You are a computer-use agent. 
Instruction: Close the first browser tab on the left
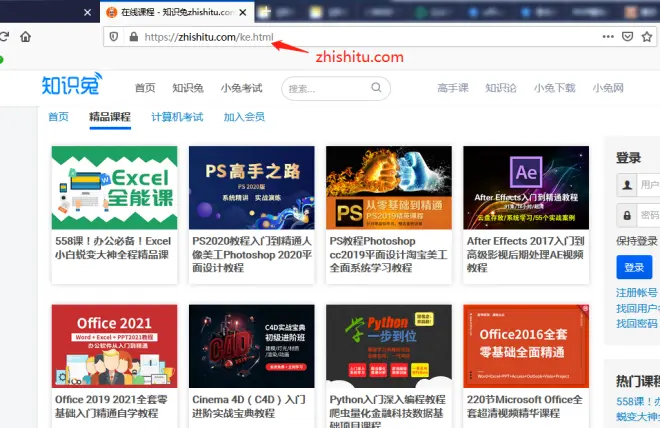88,13
